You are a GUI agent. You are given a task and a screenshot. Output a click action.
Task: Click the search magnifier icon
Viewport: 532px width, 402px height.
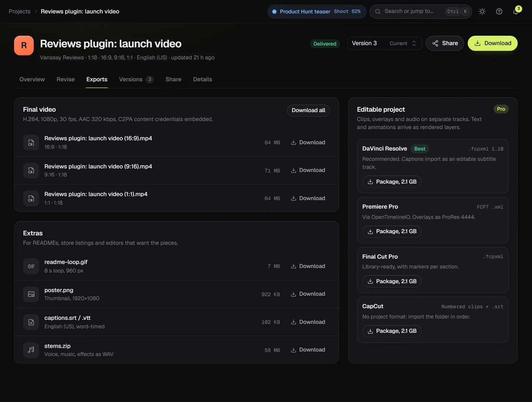pos(378,12)
